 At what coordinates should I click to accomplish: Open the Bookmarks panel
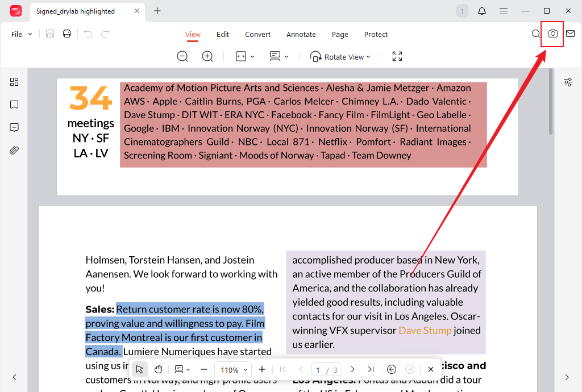click(x=14, y=105)
